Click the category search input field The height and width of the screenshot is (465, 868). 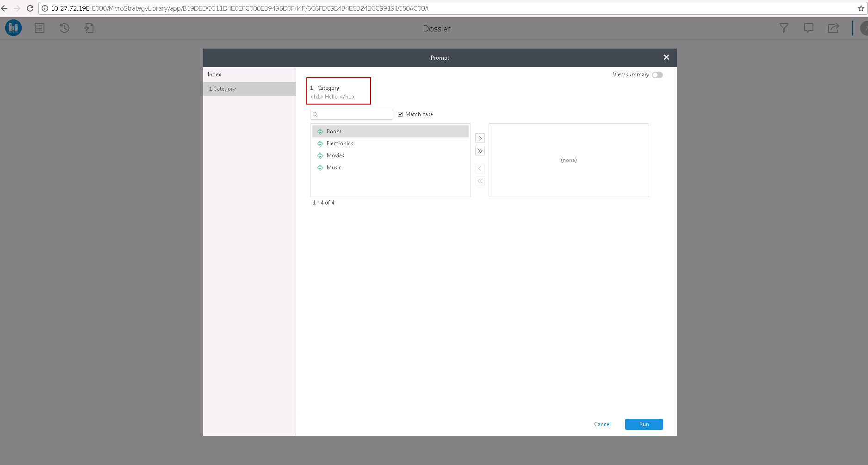[352, 114]
